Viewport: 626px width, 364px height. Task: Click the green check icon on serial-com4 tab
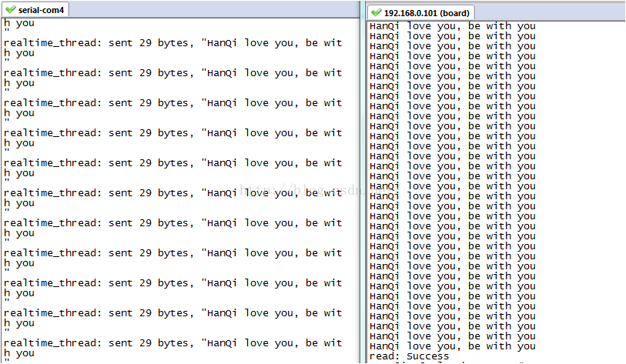click(x=11, y=9)
